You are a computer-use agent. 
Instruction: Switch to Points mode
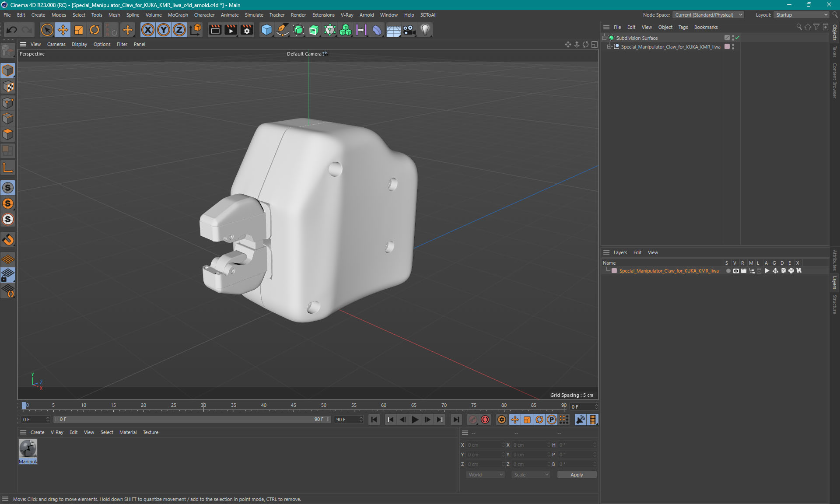[x=8, y=103]
